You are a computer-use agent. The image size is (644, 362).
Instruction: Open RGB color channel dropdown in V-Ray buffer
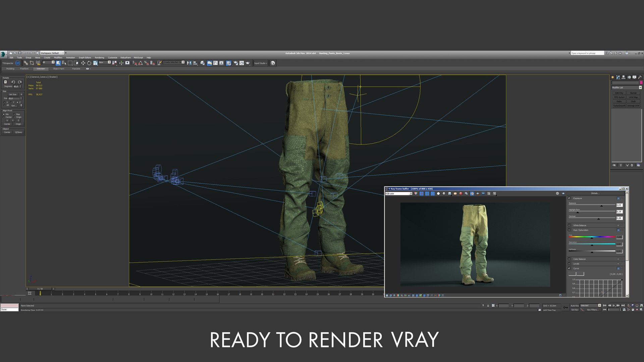[x=398, y=193]
